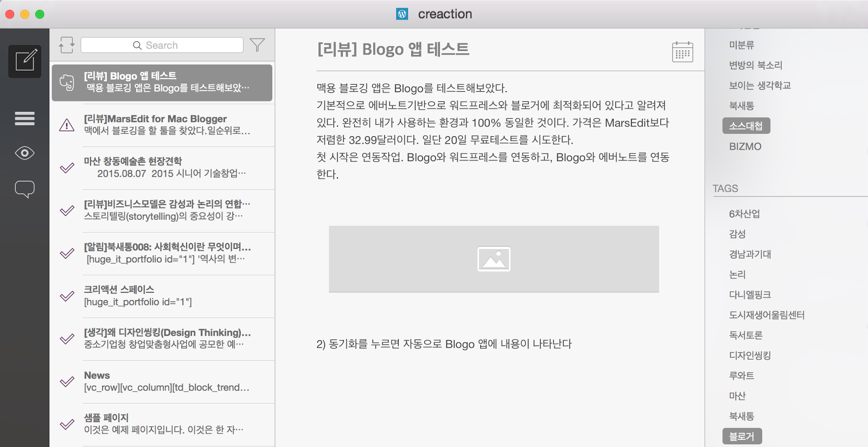Toggle the 논리 tag
868x447 pixels.
click(x=737, y=274)
